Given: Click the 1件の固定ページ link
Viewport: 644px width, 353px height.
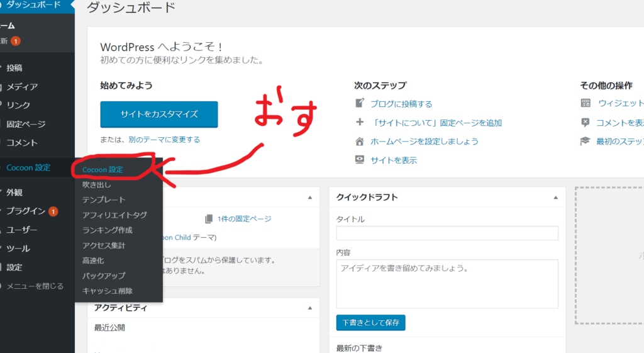Looking at the screenshot, I should (245, 219).
